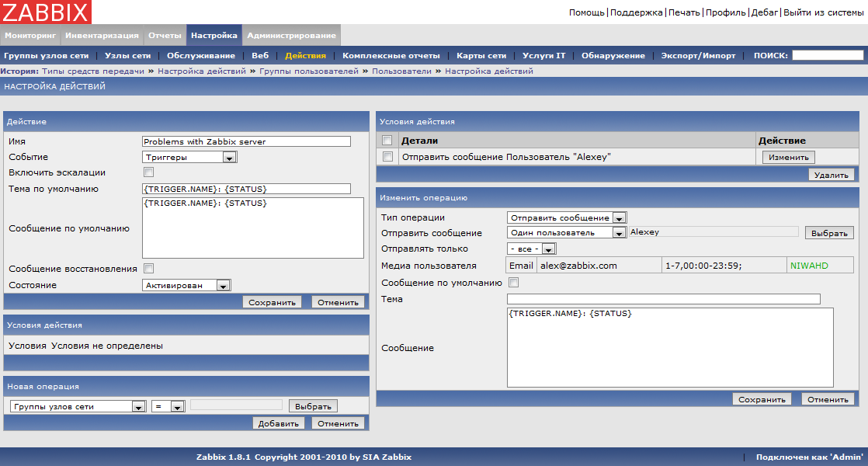Go to Группы узлов сети submenu
Image resolution: width=868 pixels, height=466 pixels.
[x=46, y=55]
